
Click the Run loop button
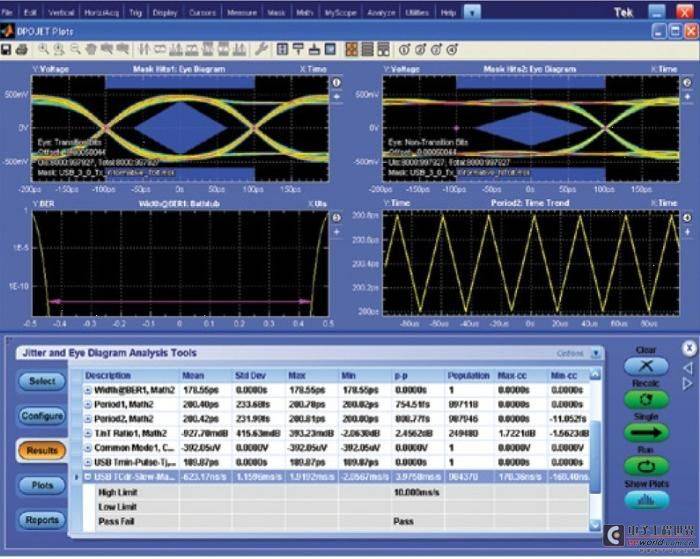click(646, 467)
